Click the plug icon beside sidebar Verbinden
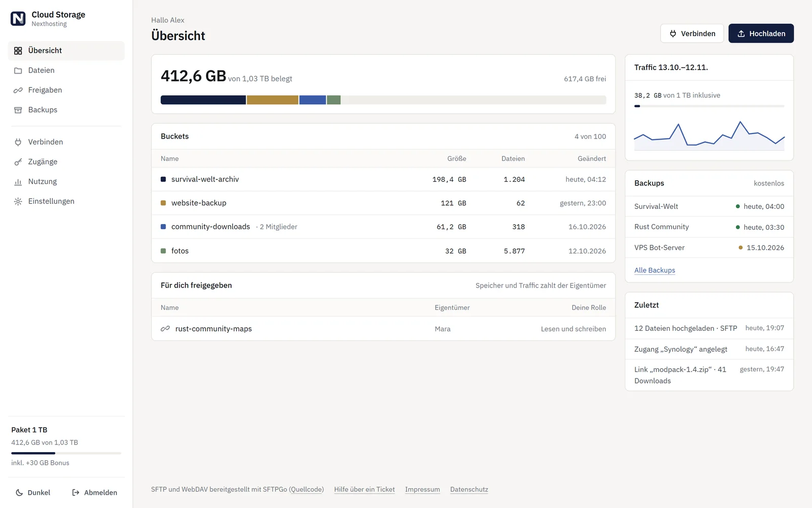 click(x=18, y=142)
